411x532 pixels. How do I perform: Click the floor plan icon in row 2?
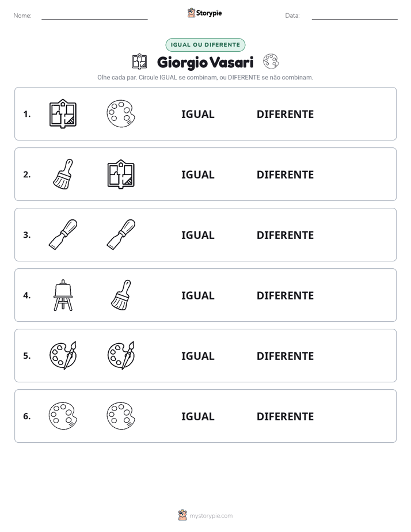[121, 174]
